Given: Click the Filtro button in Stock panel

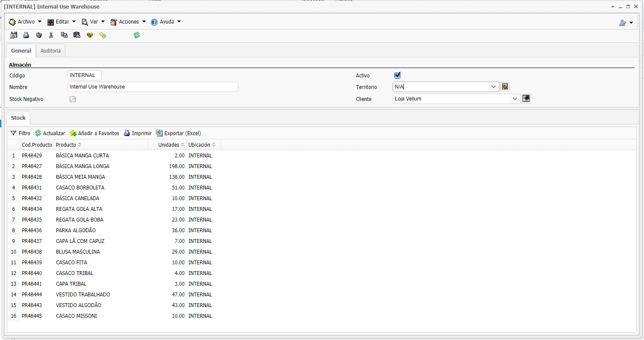Looking at the screenshot, I should (21, 133).
